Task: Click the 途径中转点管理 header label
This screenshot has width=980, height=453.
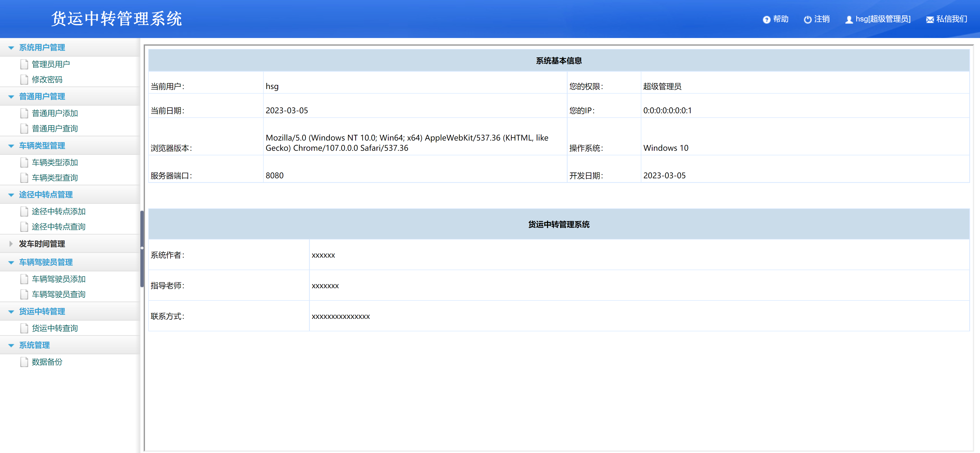Action: [46, 195]
